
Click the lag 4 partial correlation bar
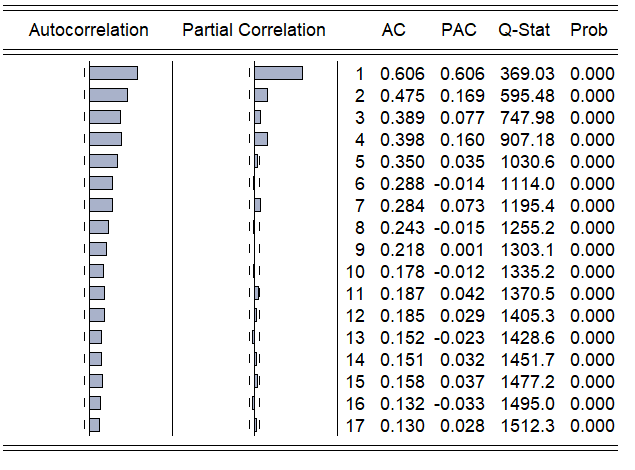pos(261,139)
